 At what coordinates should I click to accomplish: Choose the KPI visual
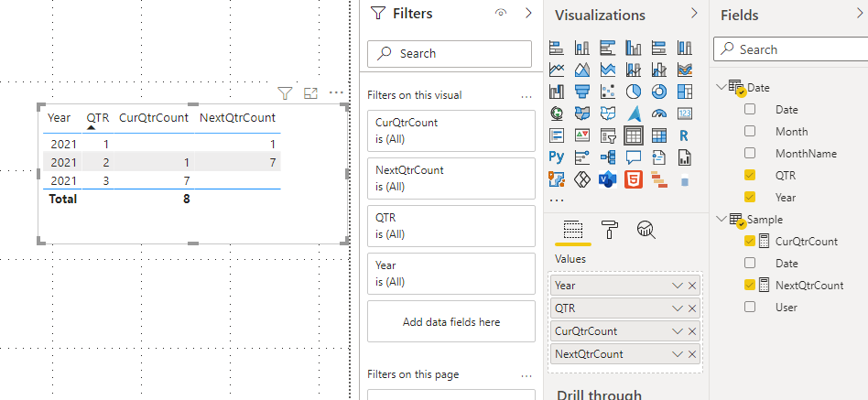coord(581,135)
